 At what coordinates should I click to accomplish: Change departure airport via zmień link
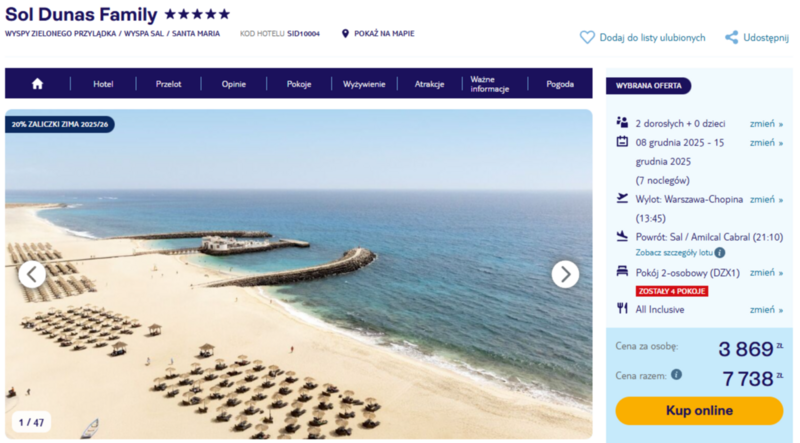[x=766, y=200]
